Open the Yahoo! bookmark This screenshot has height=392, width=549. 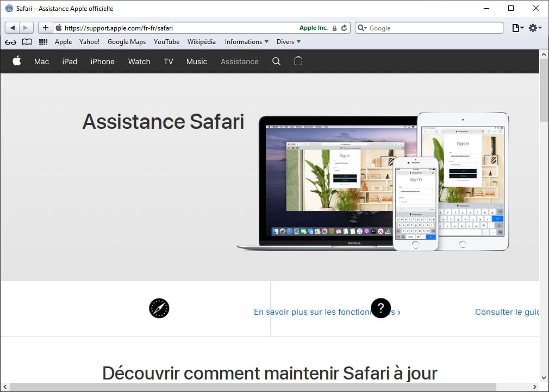coord(89,42)
